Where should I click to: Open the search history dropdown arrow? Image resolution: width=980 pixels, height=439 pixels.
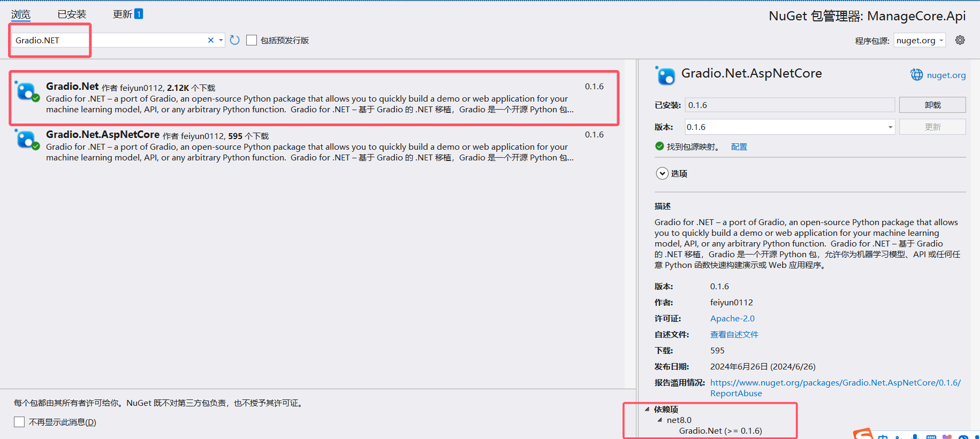coord(221,40)
